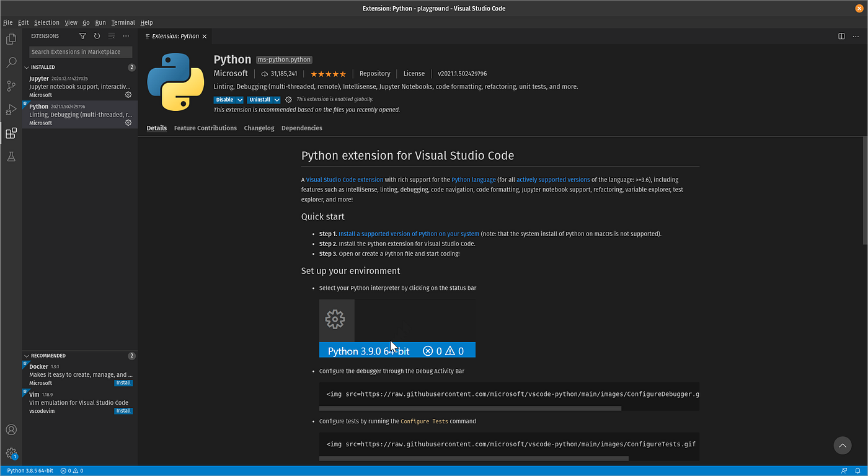The image size is (868, 476).
Task: Open the Terminal menu
Action: click(123, 22)
